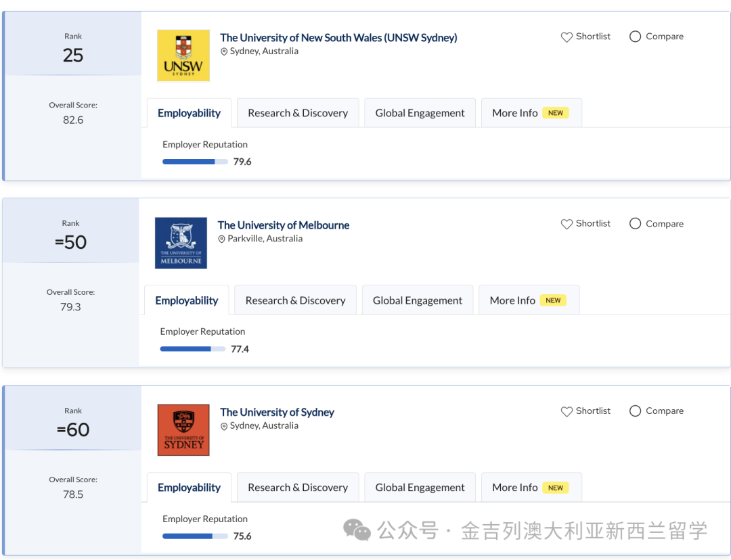
Task: Select the Compare radio button for UNSW Sydney
Action: point(635,37)
